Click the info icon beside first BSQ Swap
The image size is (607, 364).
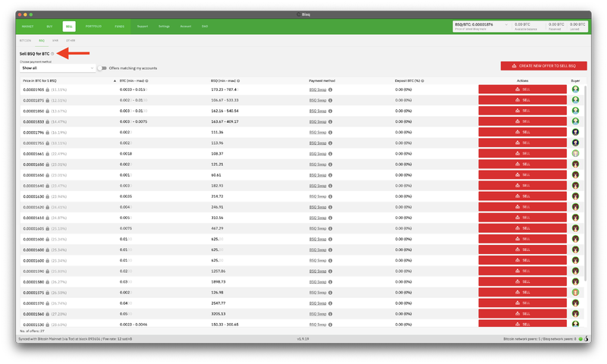(x=330, y=89)
